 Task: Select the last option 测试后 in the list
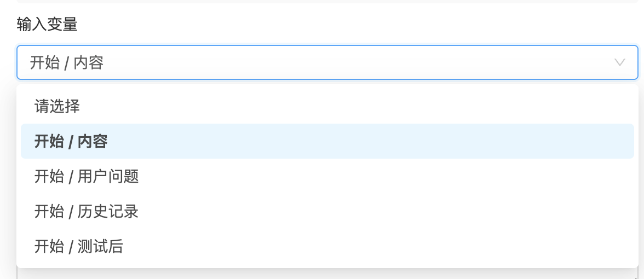tap(327, 246)
